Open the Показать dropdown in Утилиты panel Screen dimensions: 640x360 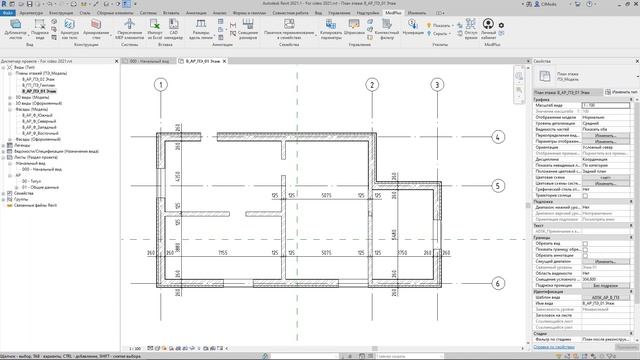(440, 25)
